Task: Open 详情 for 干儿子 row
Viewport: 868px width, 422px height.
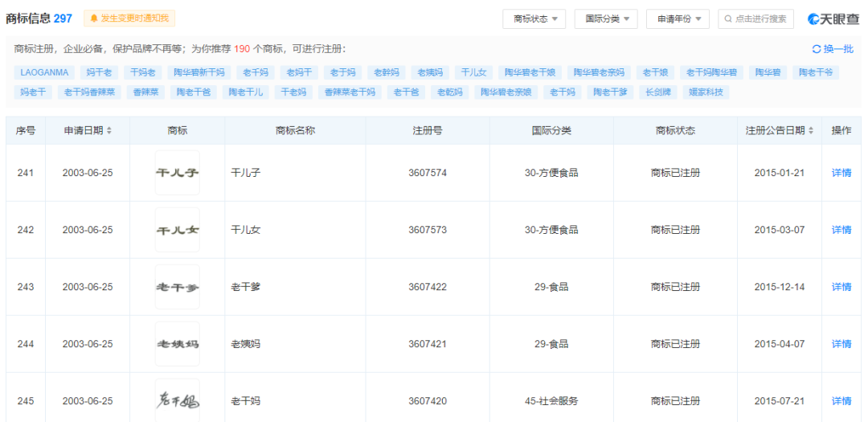Action: pyautogui.click(x=841, y=173)
